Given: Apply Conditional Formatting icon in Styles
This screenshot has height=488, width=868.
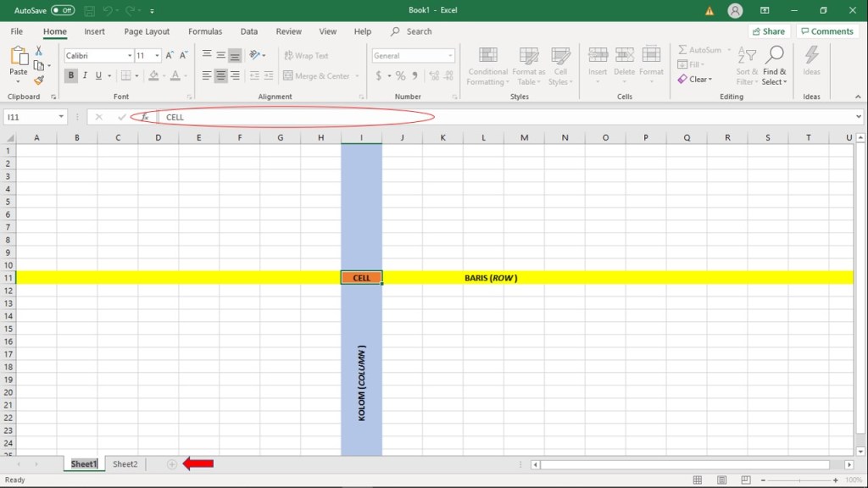Looking at the screenshot, I should [x=487, y=56].
